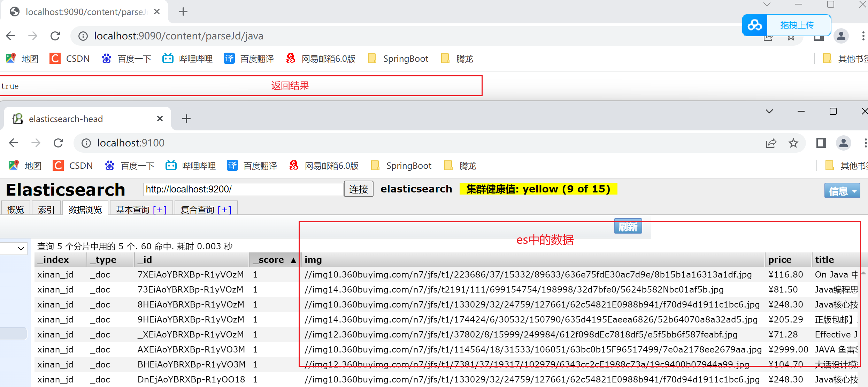
Task: Open 网易邮箱6.0版 bookmark in top window
Action: pos(321,59)
